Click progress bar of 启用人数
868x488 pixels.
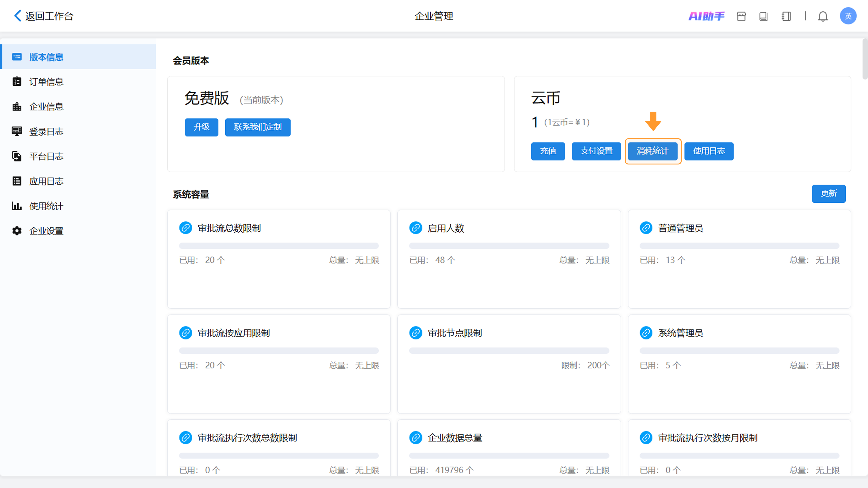(x=509, y=246)
